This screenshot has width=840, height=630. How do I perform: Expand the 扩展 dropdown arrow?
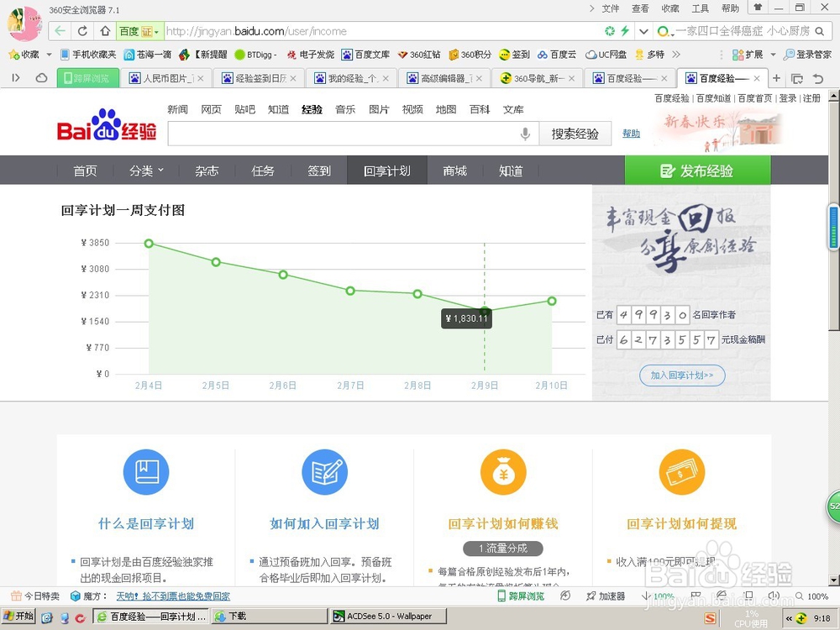(x=773, y=54)
